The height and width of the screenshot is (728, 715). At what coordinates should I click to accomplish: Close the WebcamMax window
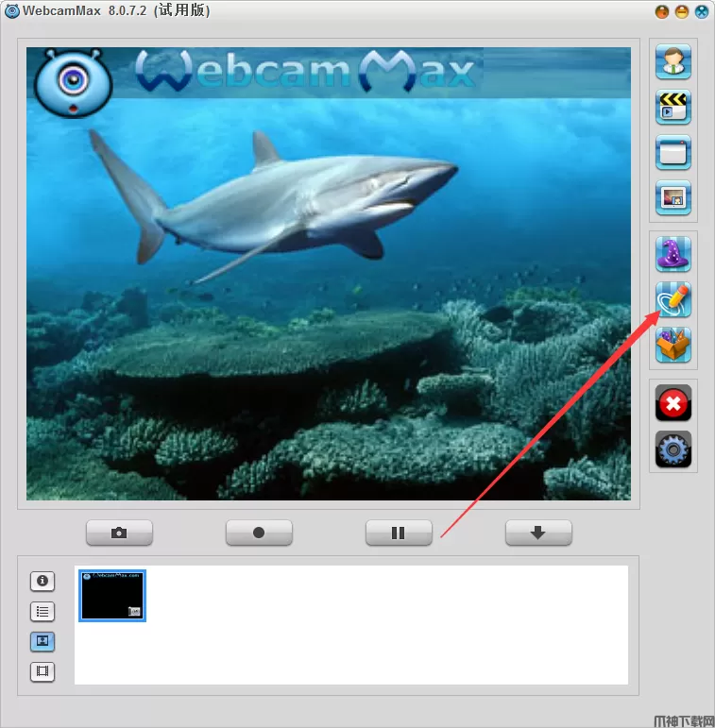tap(701, 11)
